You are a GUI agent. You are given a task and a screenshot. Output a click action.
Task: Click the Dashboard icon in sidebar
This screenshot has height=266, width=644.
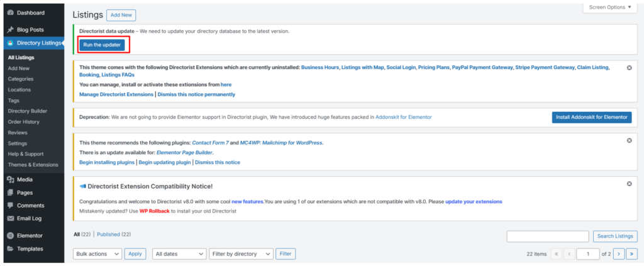click(10, 13)
